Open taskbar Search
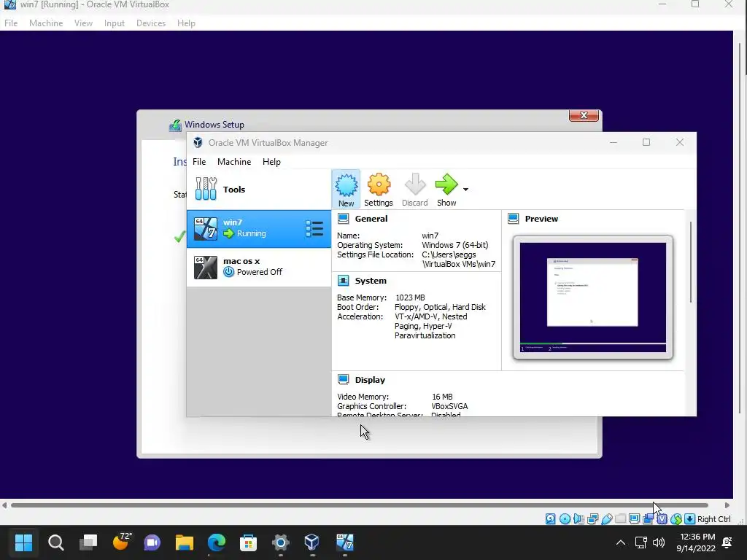This screenshot has width=747, height=560. coord(55,542)
